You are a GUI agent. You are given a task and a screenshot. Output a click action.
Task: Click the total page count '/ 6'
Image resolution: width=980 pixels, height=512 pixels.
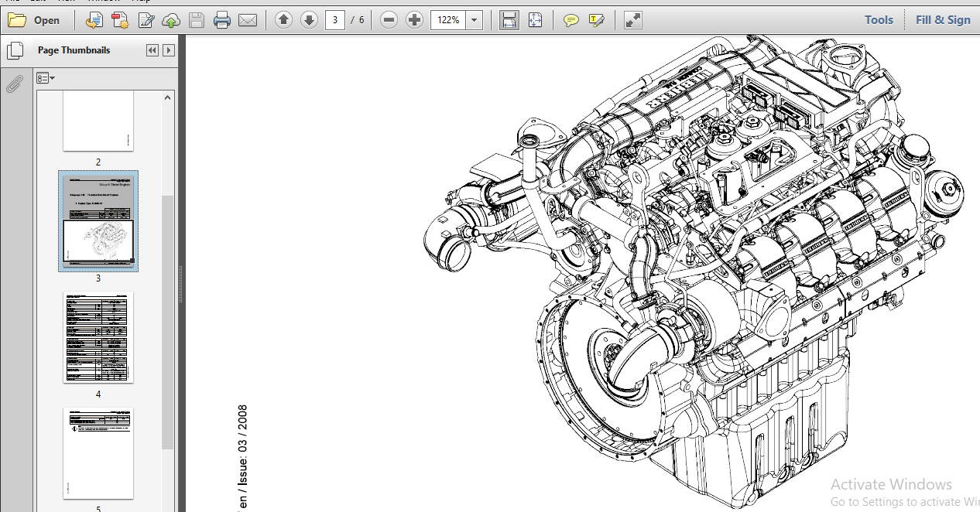point(357,20)
